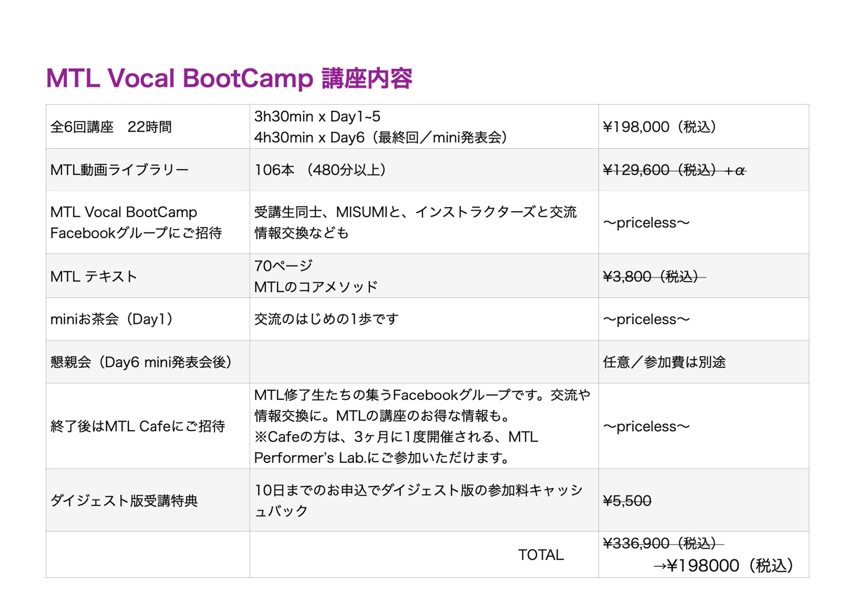844x616 pixels.
Task: Click '~priceless~' in the Facebookグループ row
Action: (646, 223)
